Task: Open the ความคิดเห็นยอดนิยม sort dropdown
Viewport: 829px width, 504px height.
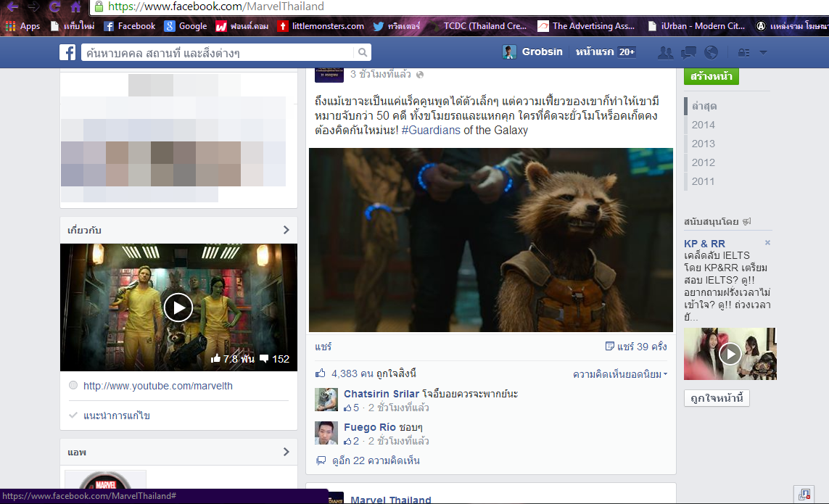Action: pos(620,374)
